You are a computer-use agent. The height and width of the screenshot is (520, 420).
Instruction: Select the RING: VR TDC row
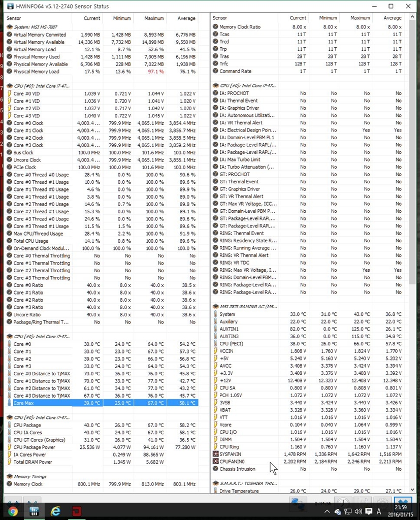pyautogui.click(x=309, y=263)
